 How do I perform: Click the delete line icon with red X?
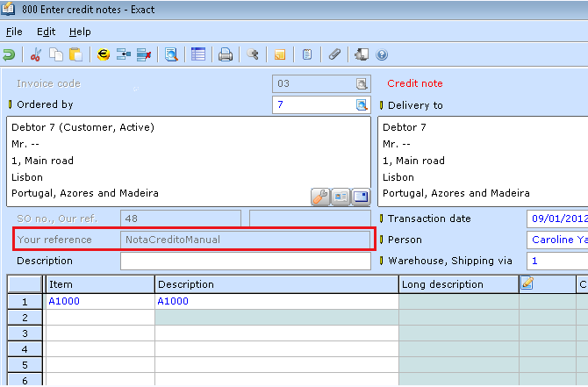coord(144,54)
